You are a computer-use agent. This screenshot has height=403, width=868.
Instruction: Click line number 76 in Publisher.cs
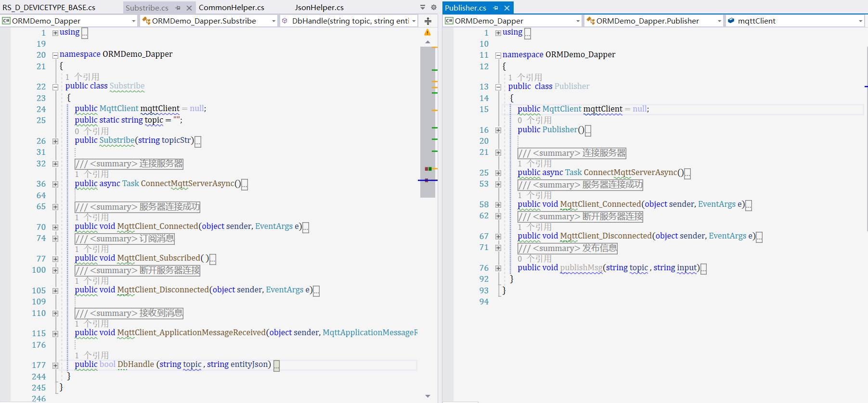click(x=484, y=268)
